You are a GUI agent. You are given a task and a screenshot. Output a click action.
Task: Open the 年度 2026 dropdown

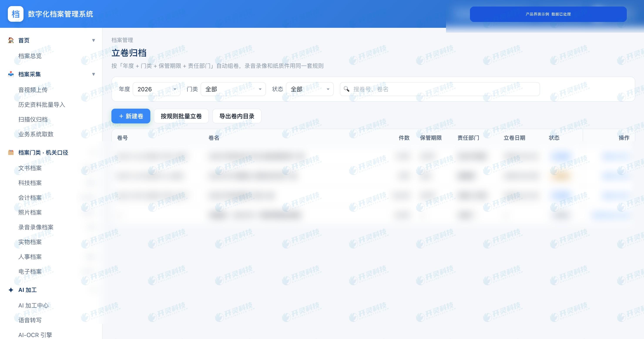pos(157,89)
